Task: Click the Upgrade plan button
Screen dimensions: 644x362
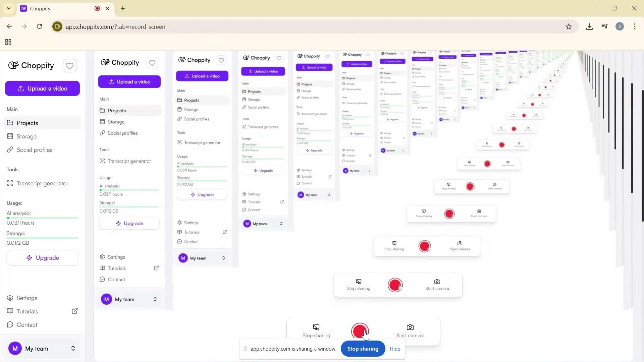Action: [x=42, y=258]
